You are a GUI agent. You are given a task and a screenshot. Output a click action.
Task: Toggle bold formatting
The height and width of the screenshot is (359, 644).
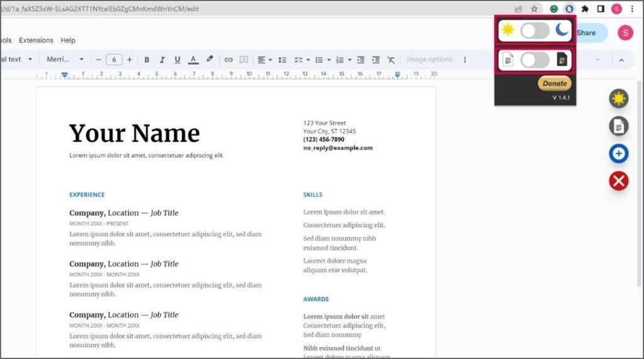coord(147,60)
